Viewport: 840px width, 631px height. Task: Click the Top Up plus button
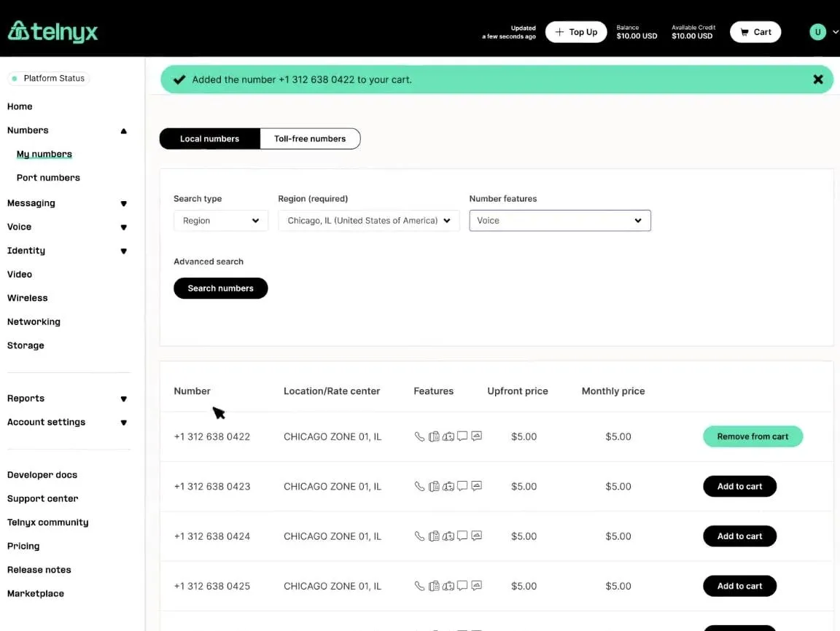coord(576,32)
